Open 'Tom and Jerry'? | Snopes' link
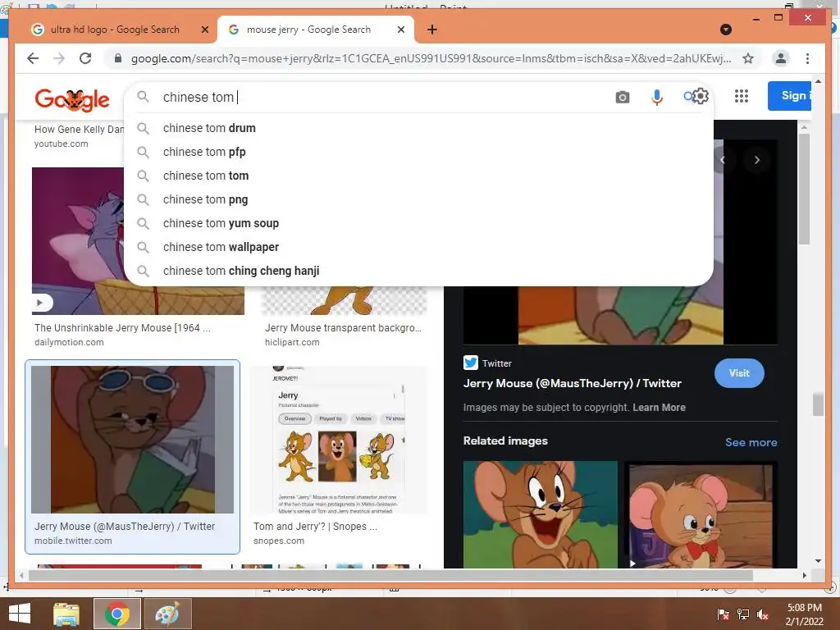The width and height of the screenshot is (840, 630). click(x=315, y=527)
